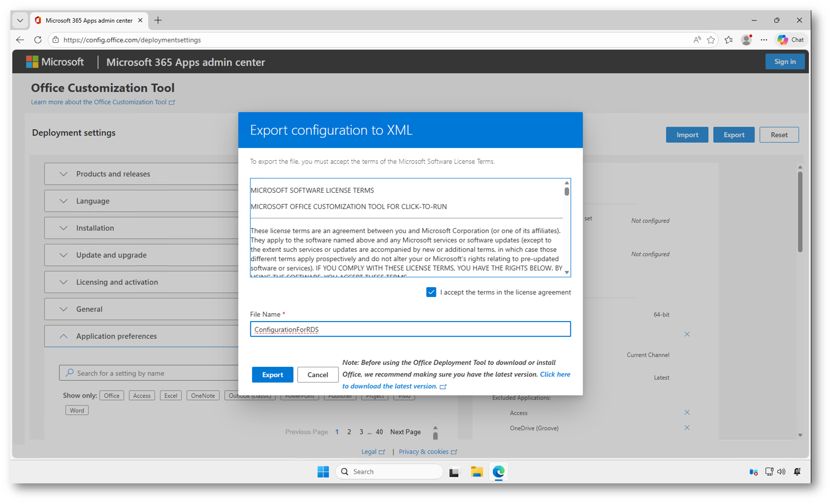Image resolution: width=832 pixels, height=504 pixels.
Task: Jump to settings page 40
Action: click(379, 432)
